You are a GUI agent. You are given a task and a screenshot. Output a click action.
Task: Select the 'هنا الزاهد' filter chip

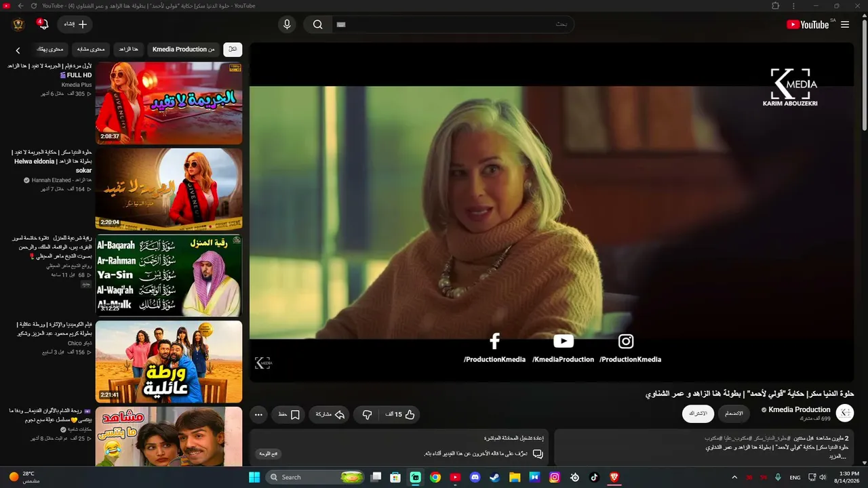(128, 49)
